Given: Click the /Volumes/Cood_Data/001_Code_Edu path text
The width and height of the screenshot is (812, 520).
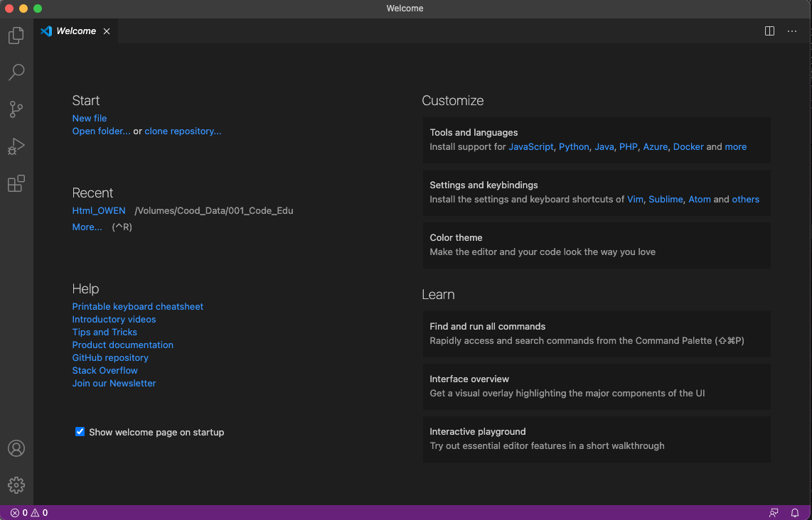Looking at the screenshot, I should 214,210.
